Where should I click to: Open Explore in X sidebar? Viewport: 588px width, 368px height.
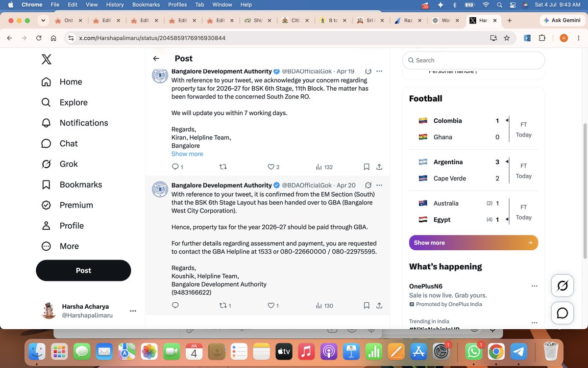tap(64, 103)
